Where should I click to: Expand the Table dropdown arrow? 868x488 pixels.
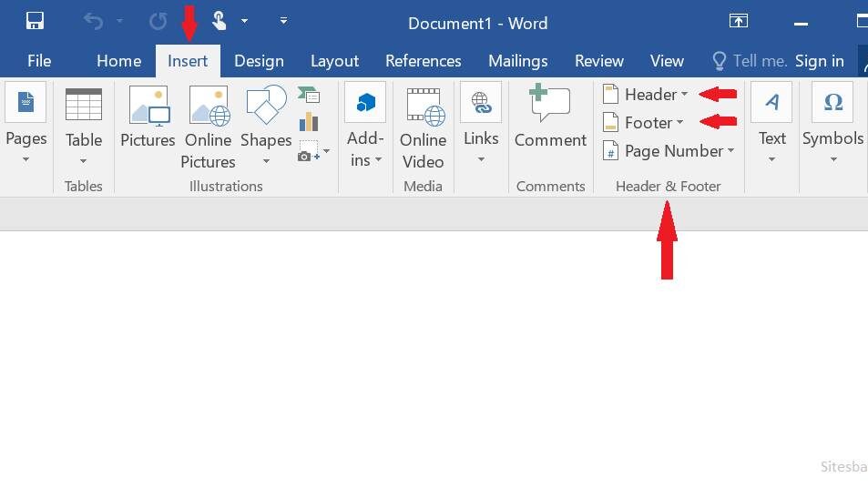[x=83, y=161]
